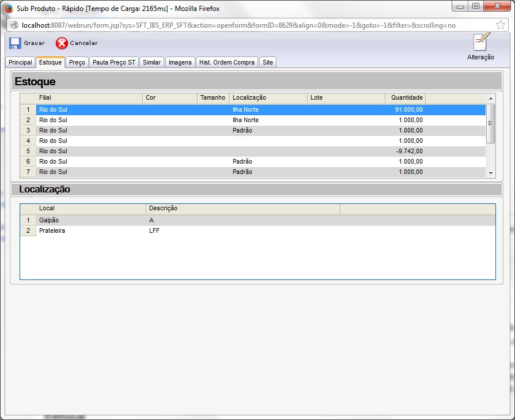Select the Site tab
This screenshot has height=420, width=515.
pyautogui.click(x=268, y=62)
